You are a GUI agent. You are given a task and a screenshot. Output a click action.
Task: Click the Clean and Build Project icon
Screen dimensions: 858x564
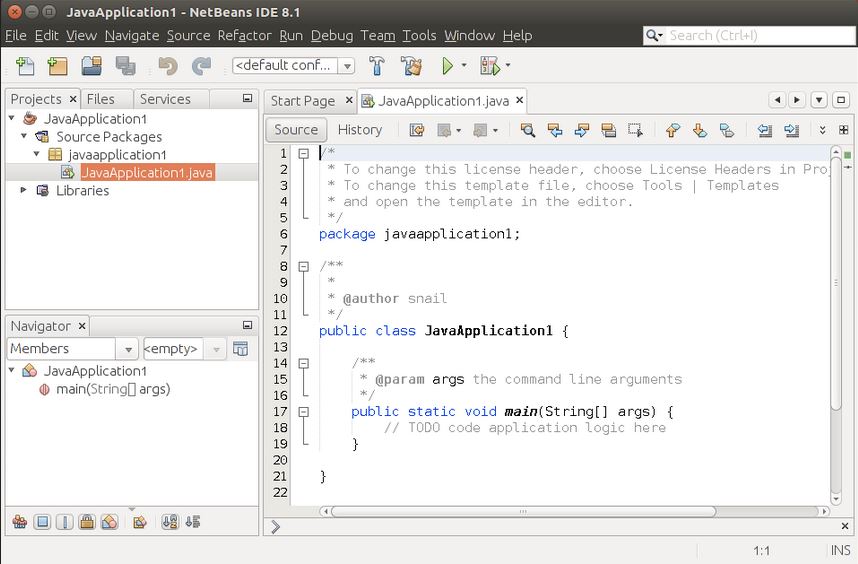click(x=411, y=66)
